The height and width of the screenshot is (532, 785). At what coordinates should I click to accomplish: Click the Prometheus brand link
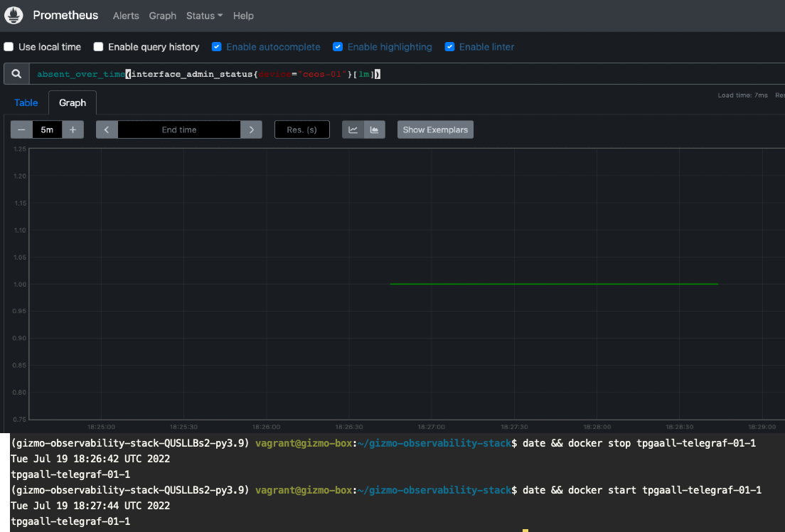[65, 16]
